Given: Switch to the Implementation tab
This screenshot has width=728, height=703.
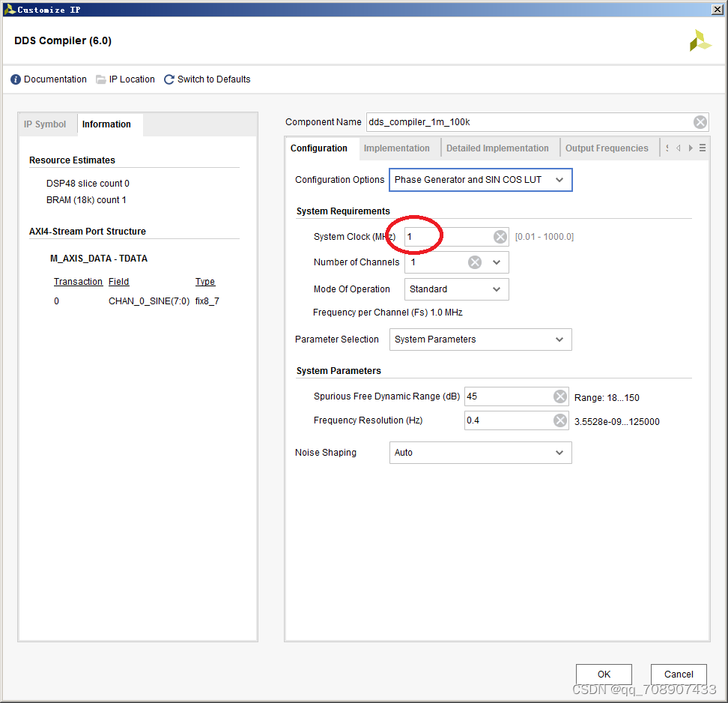Looking at the screenshot, I should 396,148.
